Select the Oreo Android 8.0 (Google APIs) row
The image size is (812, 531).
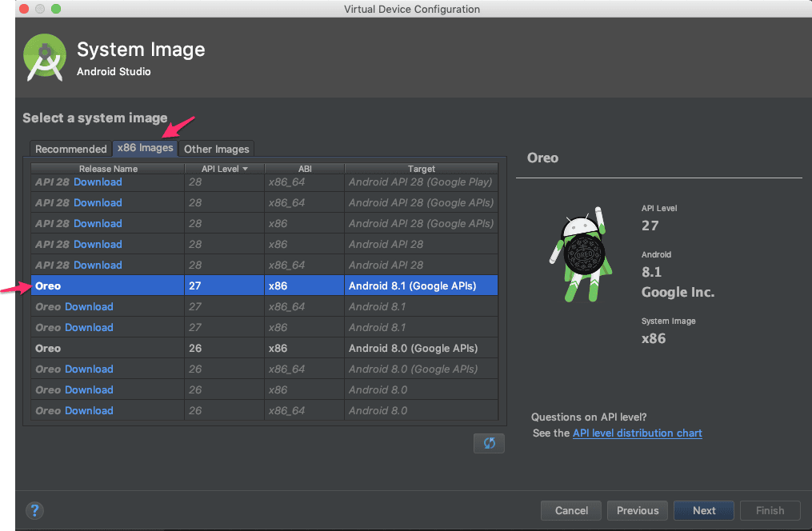[264, 349]
